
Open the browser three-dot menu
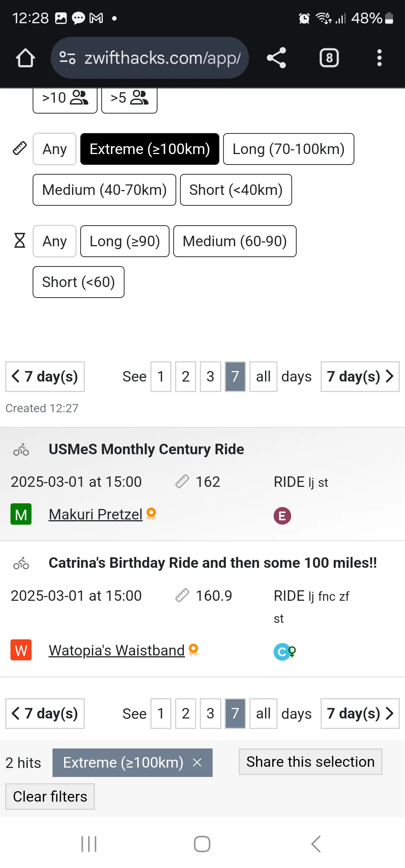[x=379, y=58]
